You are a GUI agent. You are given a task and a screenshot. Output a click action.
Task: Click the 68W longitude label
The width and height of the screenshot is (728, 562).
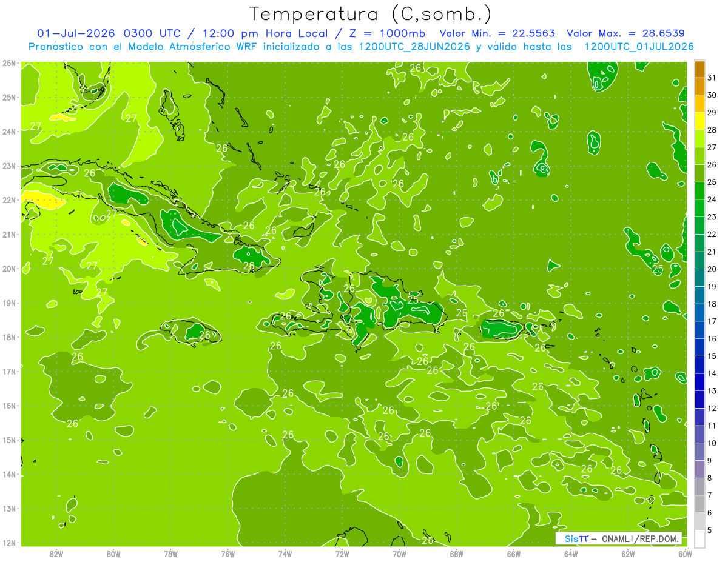pyautogui.click(x=456, y=554)
